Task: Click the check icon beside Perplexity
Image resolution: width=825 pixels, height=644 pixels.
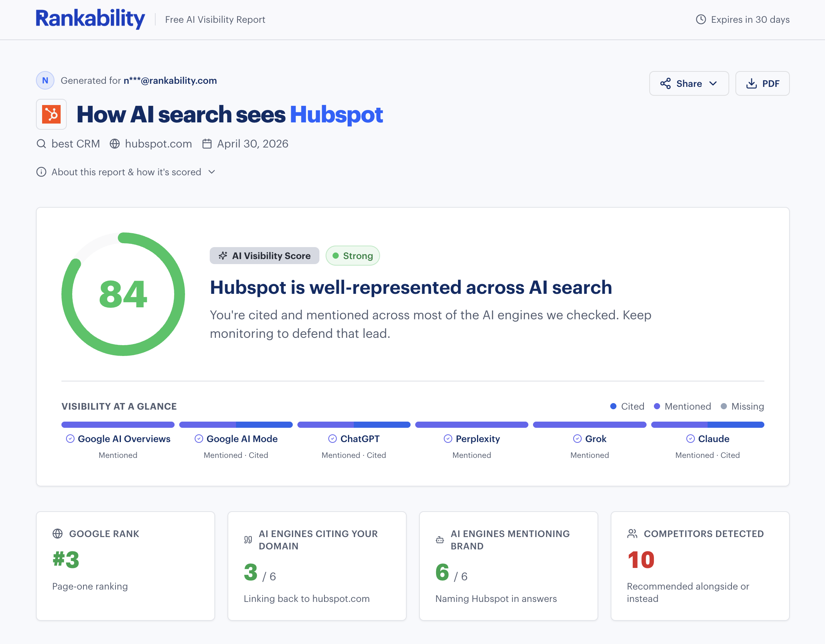Action: click(x=448, y=439)
